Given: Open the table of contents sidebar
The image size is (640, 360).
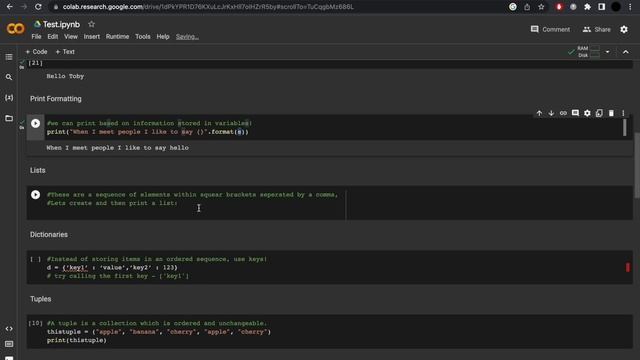Looking at the screenshot, I should (9, 57).
